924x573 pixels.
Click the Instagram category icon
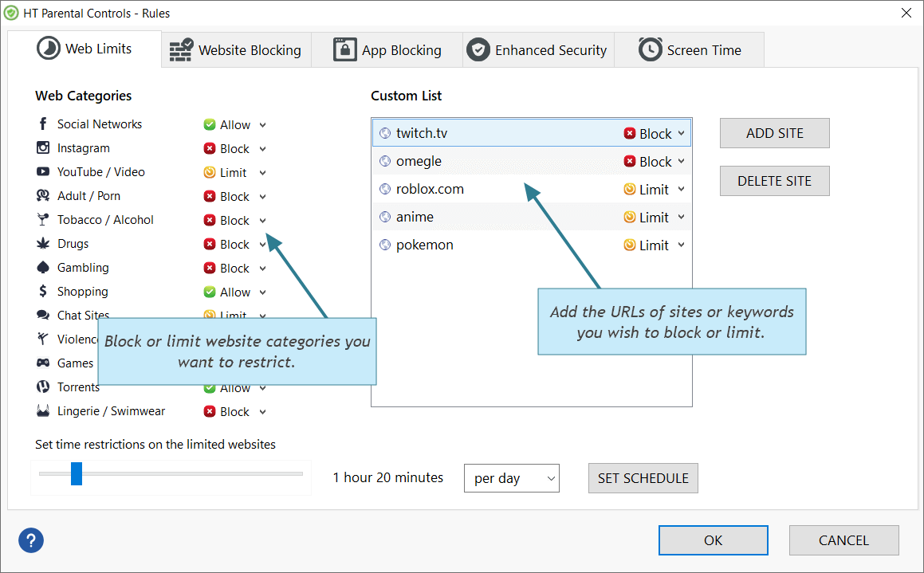[43, 147]
